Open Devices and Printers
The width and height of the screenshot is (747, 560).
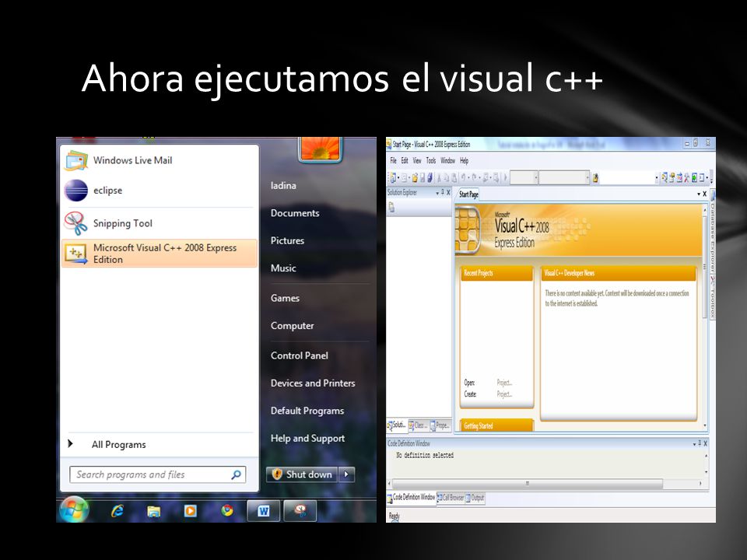[x=313, y=383]
